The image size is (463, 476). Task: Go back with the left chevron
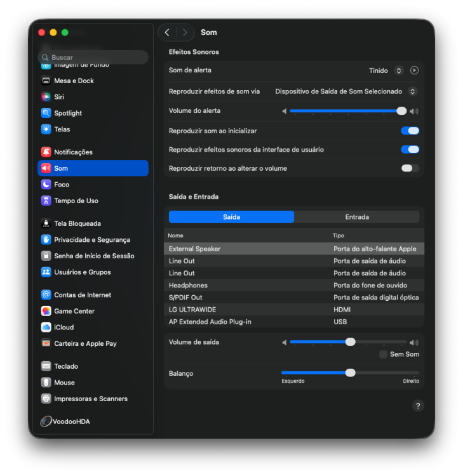167,32
